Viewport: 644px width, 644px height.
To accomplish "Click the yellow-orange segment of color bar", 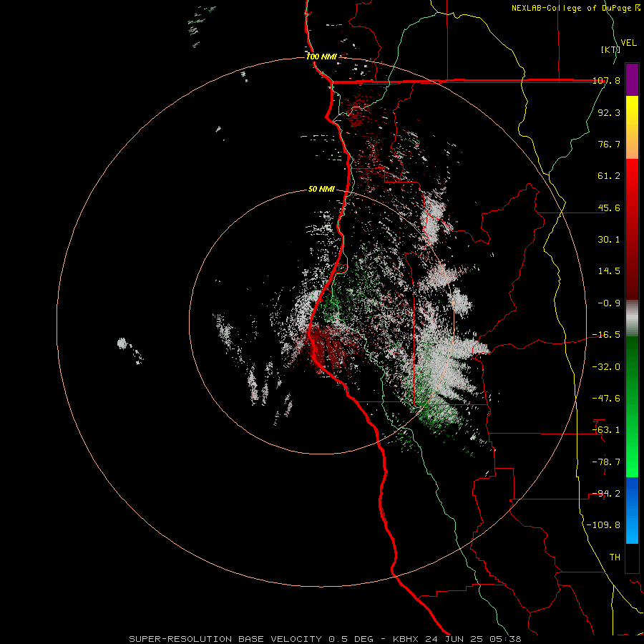I will coord(632,127).
